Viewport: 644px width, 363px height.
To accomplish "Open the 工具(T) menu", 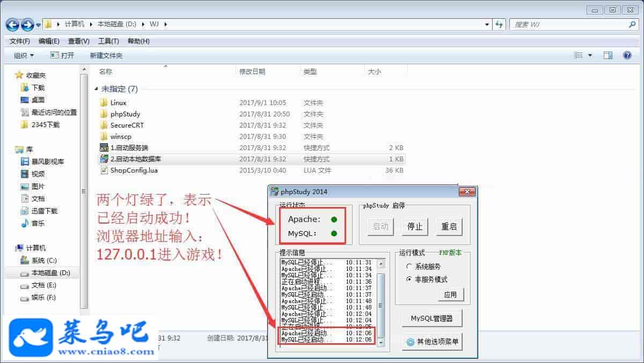I will [x=108, y=41].
